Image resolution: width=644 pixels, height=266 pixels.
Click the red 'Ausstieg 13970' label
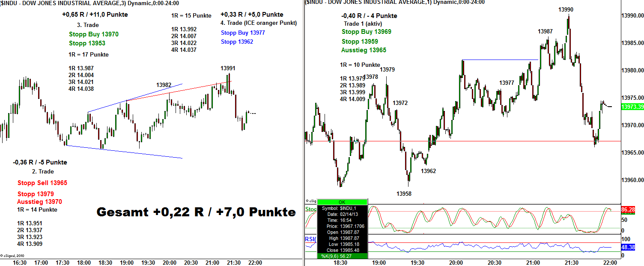[x=39, y=202]
